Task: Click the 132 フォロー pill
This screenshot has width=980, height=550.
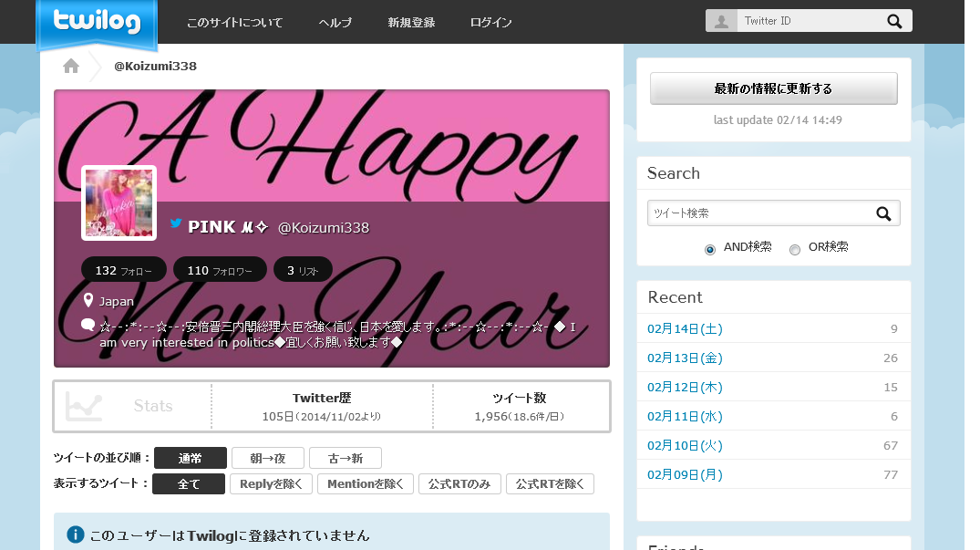Action: pyautogui.click(x=124, y=270)
